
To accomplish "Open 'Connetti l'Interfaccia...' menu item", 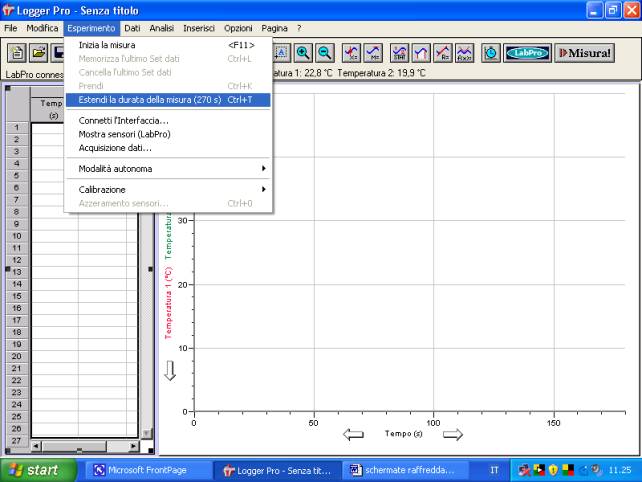I will pyautogui.click(x=124, y=120).
